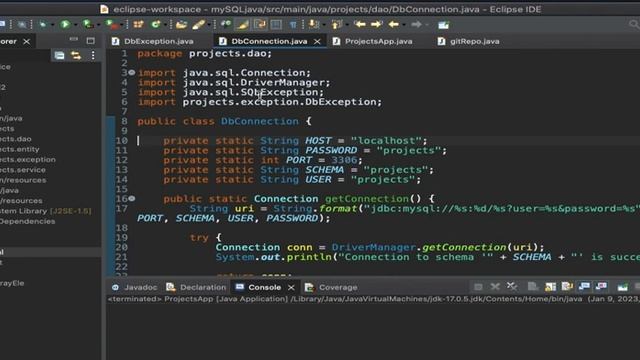Click the Next Annotation icon
Screen dimensions: 640x360
point(313,24)
